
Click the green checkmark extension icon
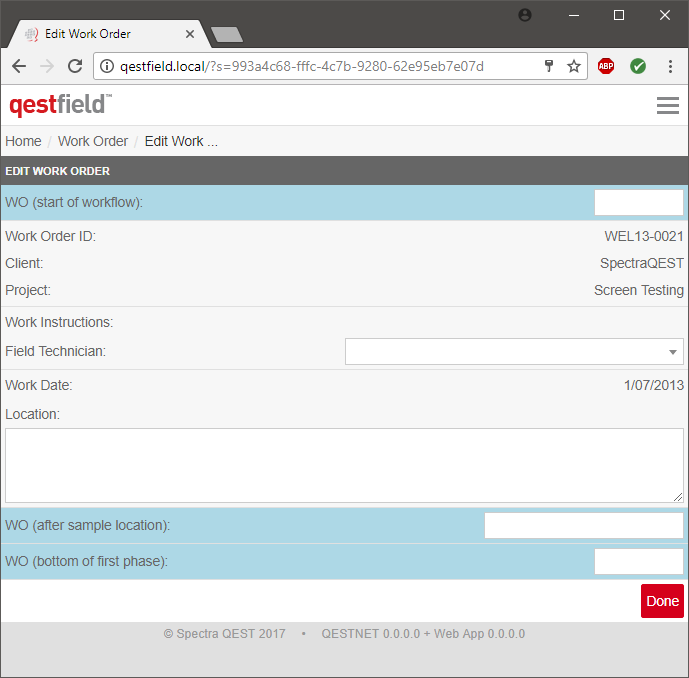coord(638,66)
